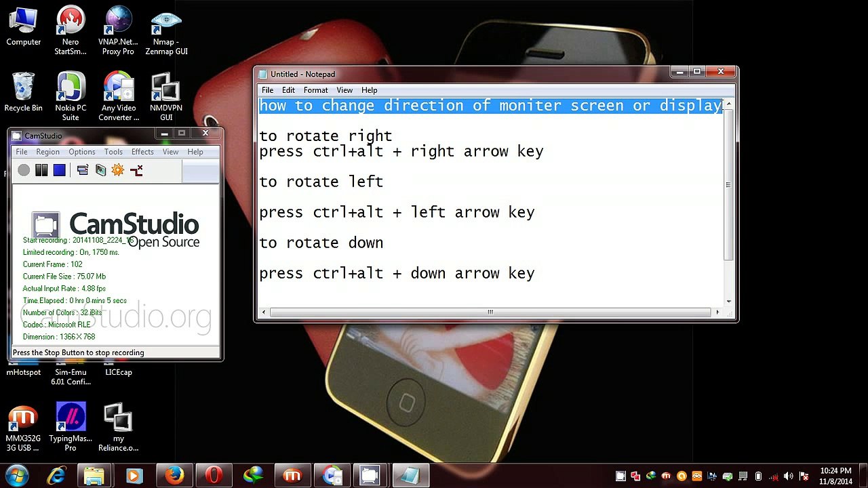Click the Show desktop button beside the clock
The width and height of the screenshot is (868, 488).
[863, 476]
